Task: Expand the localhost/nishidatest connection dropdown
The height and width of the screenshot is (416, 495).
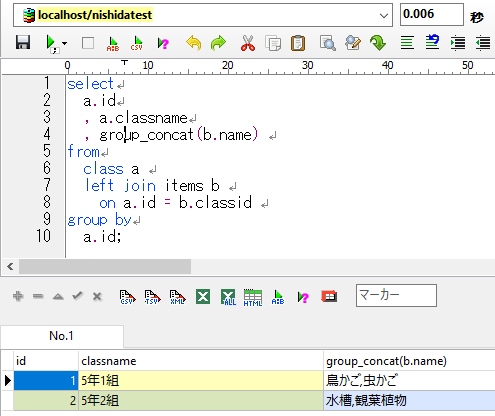Action: pos(384,16)
